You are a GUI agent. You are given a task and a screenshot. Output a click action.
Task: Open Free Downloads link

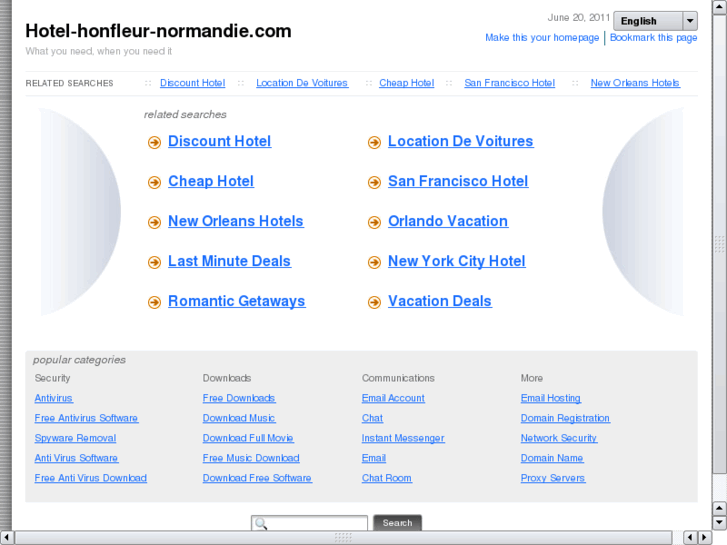tap(239, 398)
